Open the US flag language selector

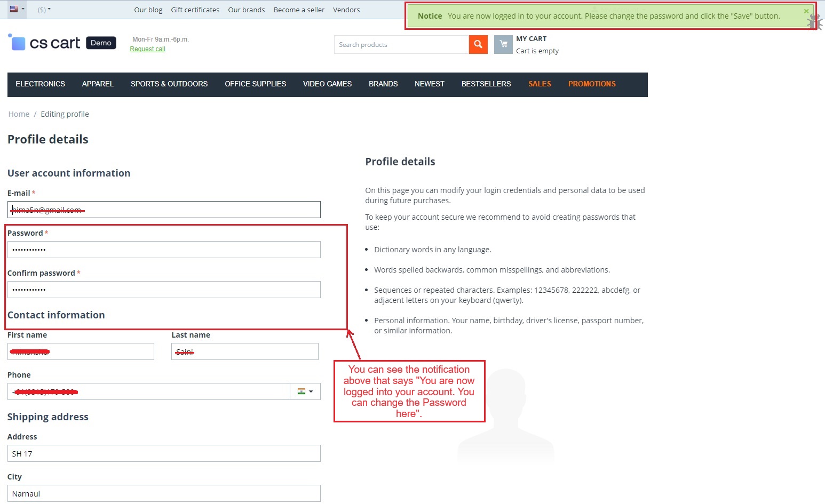point(17,9)
